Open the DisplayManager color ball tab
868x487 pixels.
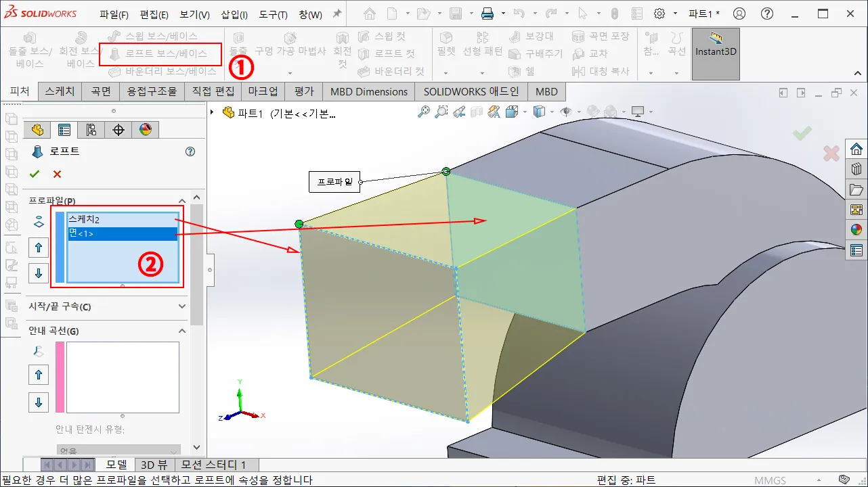(145, 130)
